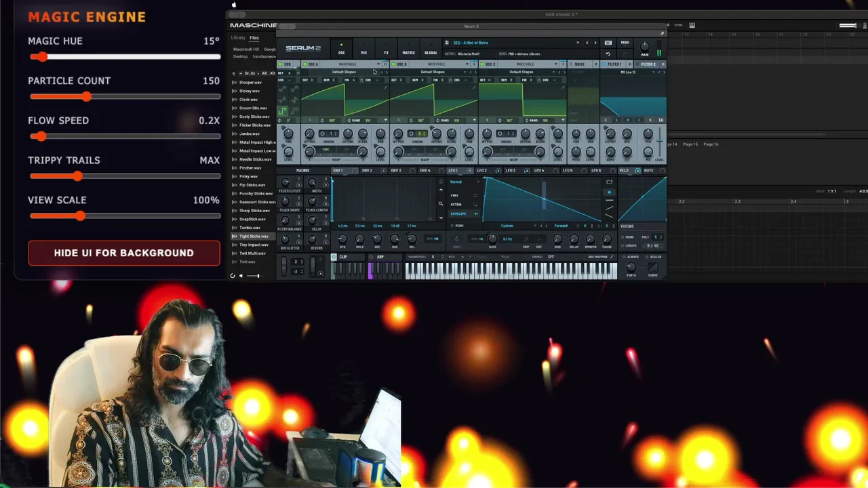Open the OSC B wavetable type dropdown
This screenshot has height=488, width=868.
click(467, 64)
